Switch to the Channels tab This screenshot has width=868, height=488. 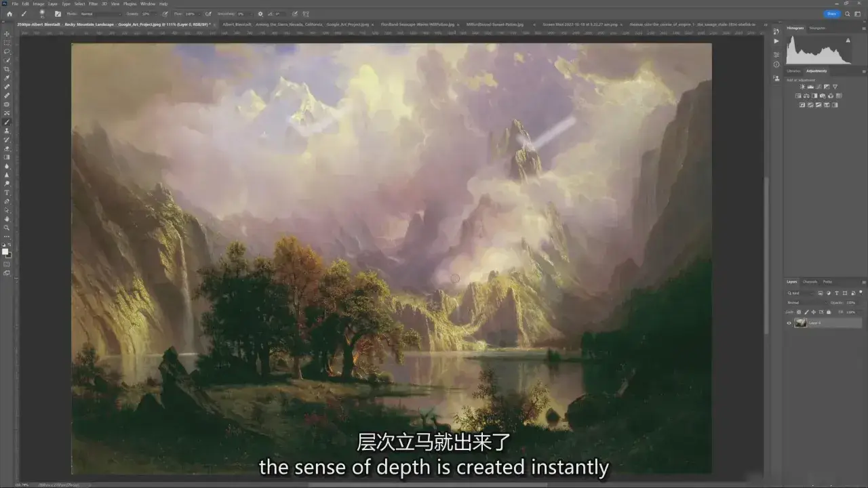810,282
